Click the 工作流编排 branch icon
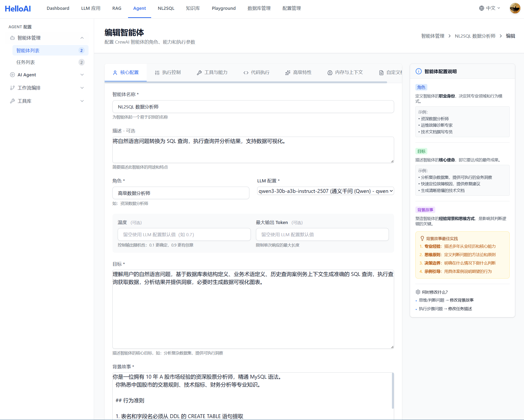524x420 pixels. pyautogui.click(x=12, y=88)
